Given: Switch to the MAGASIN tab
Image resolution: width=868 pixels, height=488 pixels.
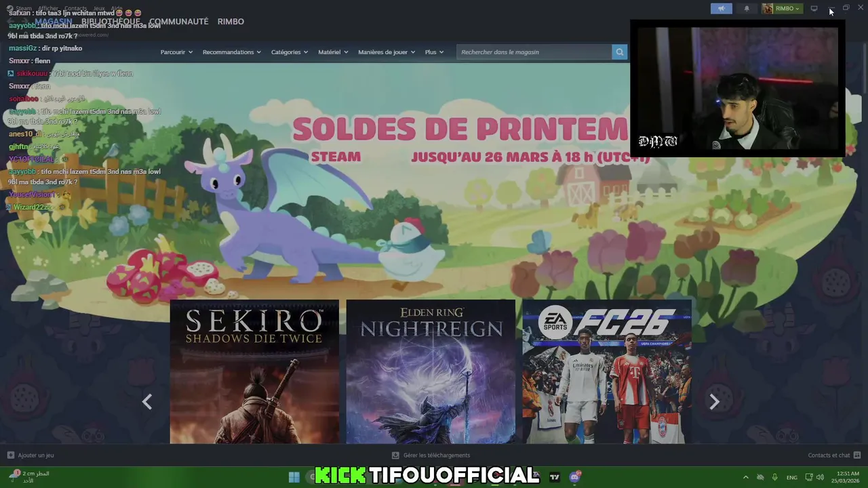Looking at the screenshot, I should [x=53, y=22].
